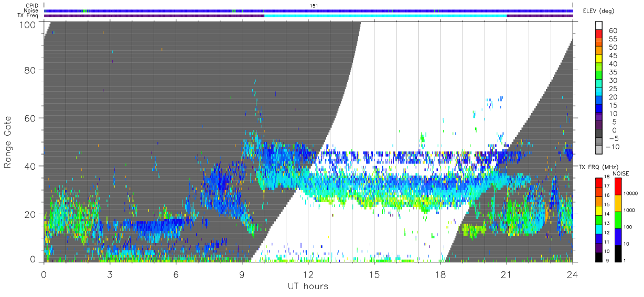Click the '50' label on the ELEV colorbar
The height and width of the screenshot is (297, 644).
613,47
